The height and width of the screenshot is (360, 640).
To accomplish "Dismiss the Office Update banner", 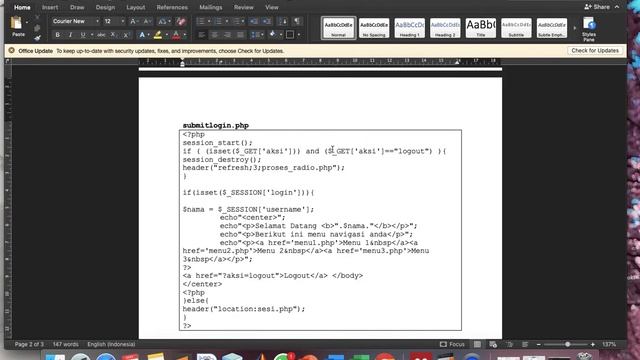I will pos(11,51).
